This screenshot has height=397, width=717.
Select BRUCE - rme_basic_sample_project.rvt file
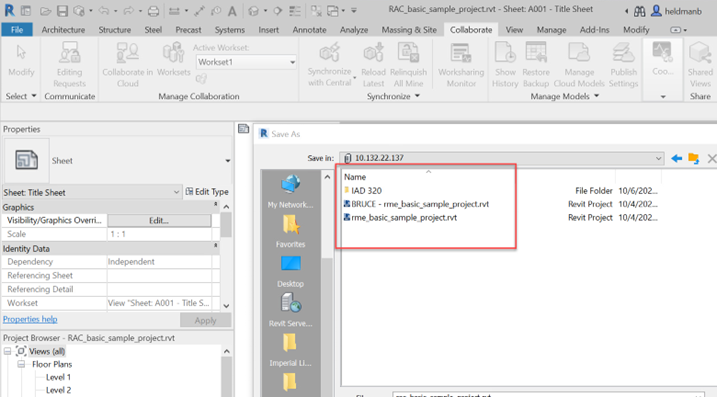tap(416, 204)
